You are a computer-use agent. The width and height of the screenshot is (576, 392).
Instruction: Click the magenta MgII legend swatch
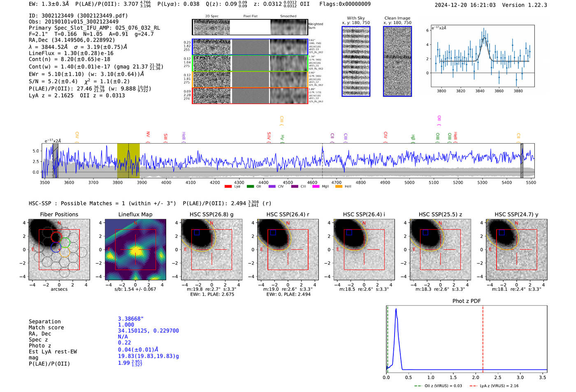(316, 187)
